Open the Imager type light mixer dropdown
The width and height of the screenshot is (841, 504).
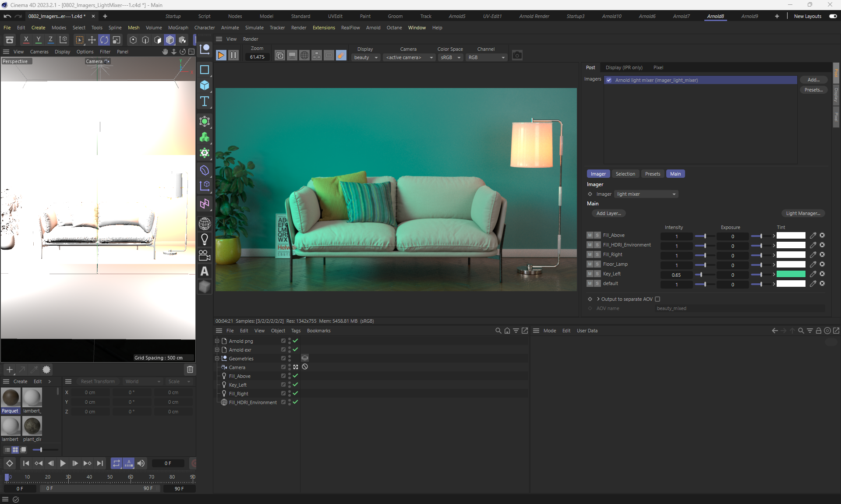[x=646, y=194]
